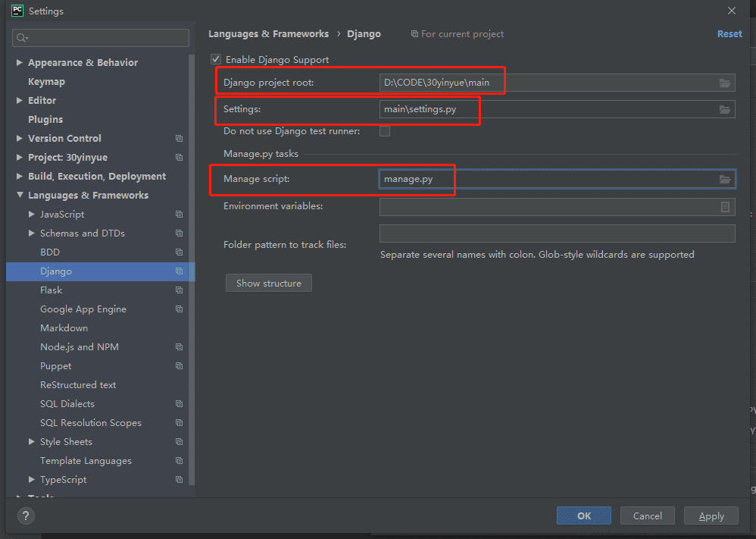Collapse Languages & Frameworks tree node
Image resolution: width=756 pixels, height=539 pixels.
pyautogui.click(x=20, y=196)
